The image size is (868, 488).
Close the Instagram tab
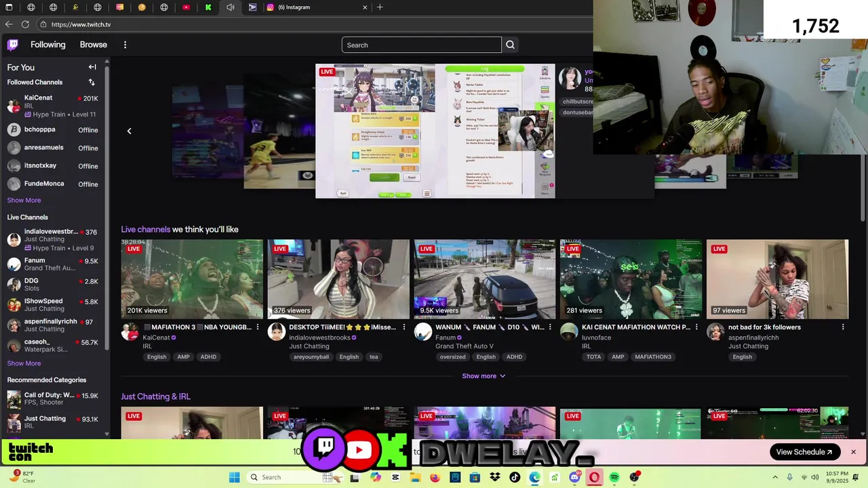click(365, 7)
